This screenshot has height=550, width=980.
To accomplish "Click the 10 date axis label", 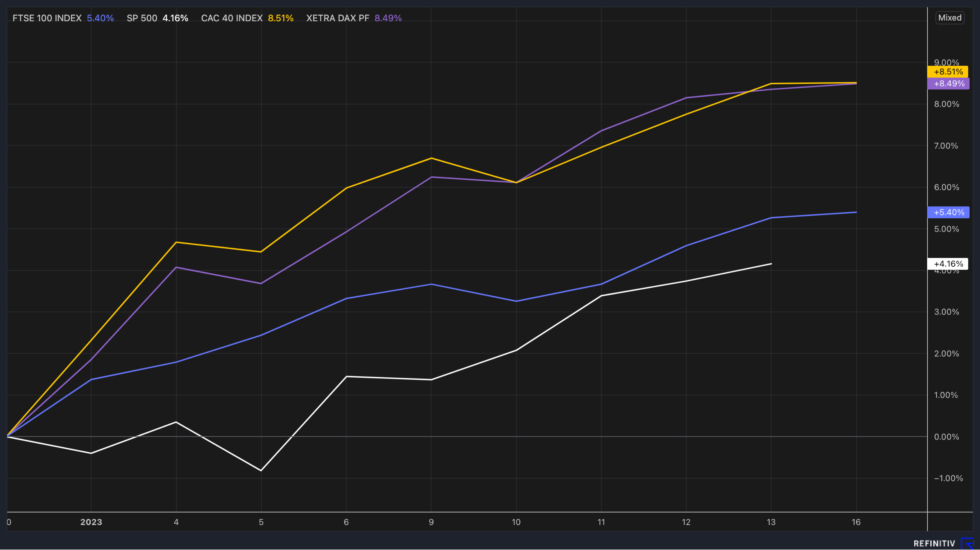I will pyautogui.click(x=516, y=522).
